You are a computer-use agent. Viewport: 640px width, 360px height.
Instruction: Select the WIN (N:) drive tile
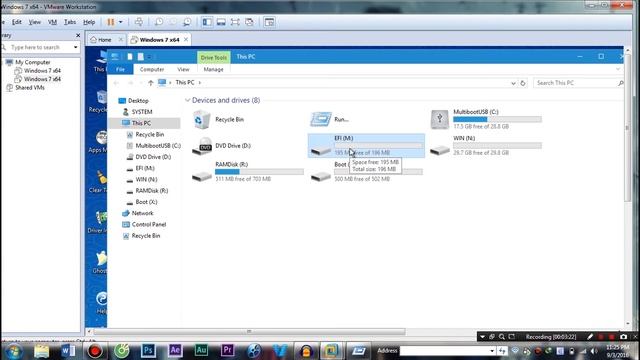[486, 145]
